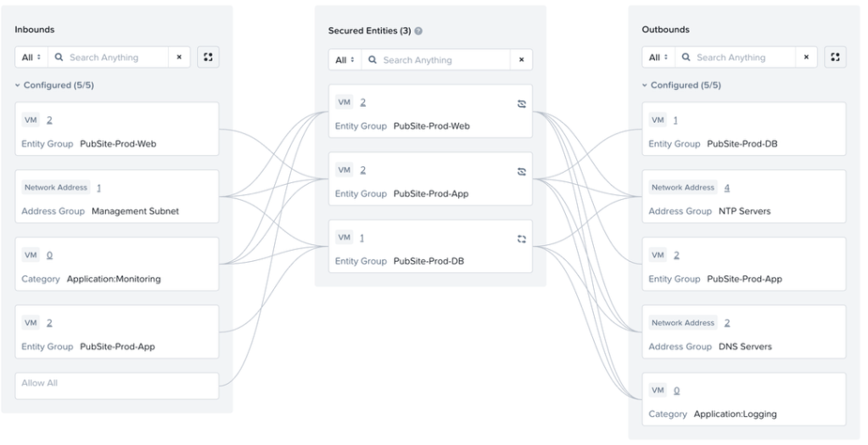Clear the Outbounds search field

pyautogui.click(x=807, y=58)
